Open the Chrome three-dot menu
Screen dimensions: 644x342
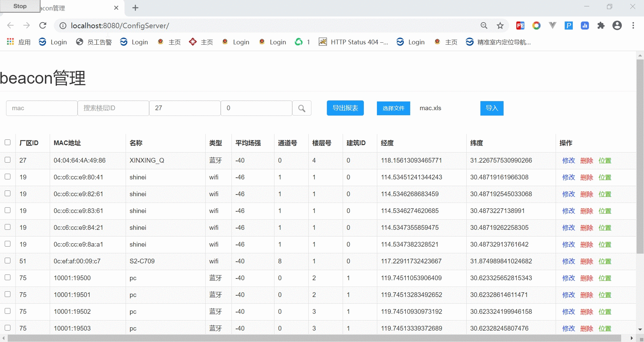coord(633,26)
